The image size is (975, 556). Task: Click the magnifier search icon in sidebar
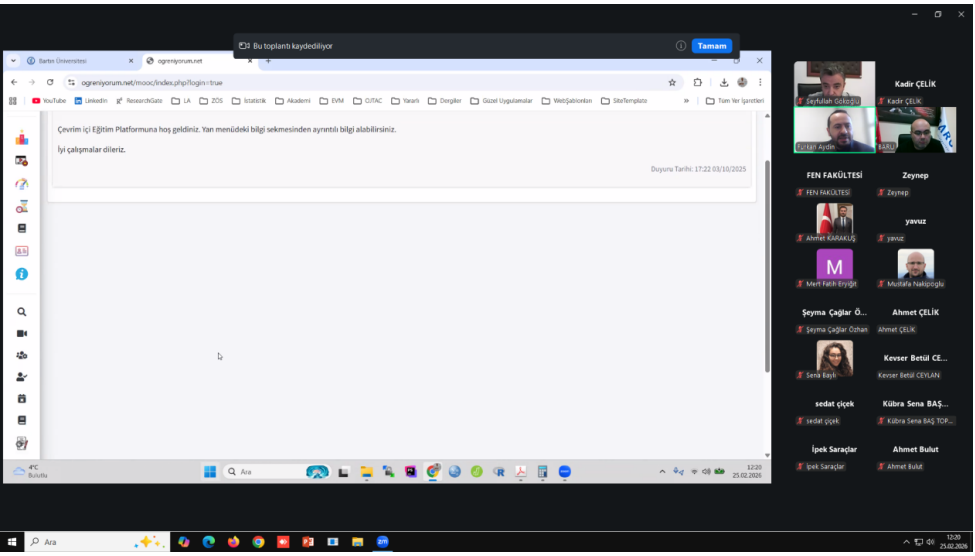coord(22,312)
